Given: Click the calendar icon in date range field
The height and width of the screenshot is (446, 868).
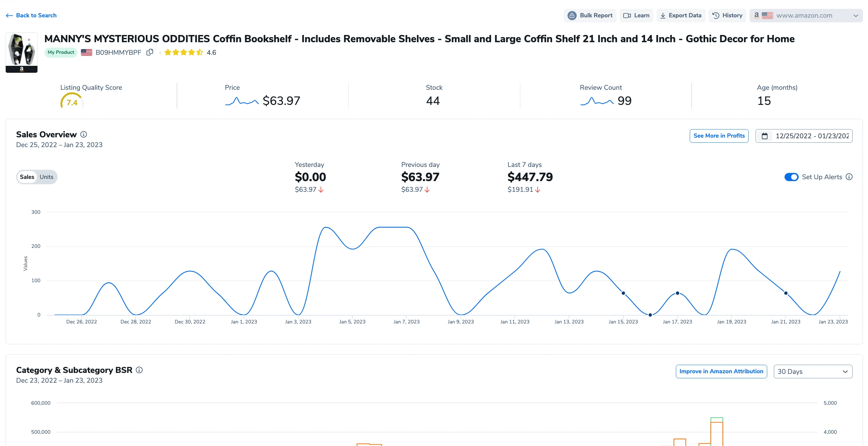Looking at the screenshot, I should (x=765, y=136).
